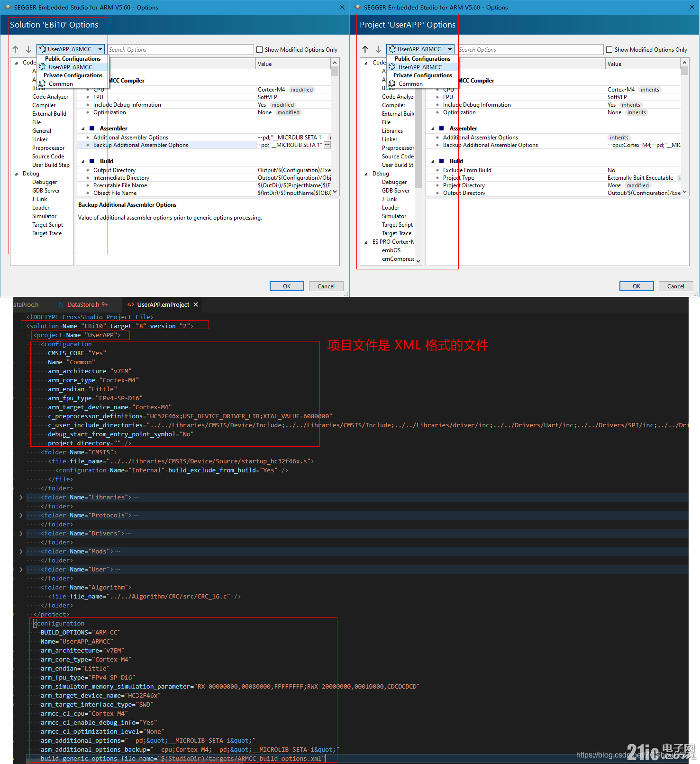Collapse Assembler group in Solution options list

click(x=83, y=129)
